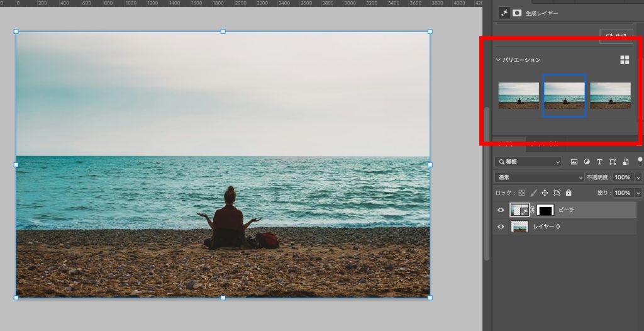Select the first variation thumbnail
The height and width of the screenshot is (331, 644).
coord(518,96)
